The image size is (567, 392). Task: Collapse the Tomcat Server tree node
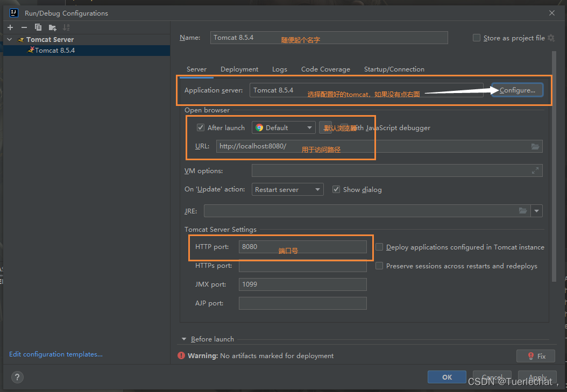coord(10,39)
